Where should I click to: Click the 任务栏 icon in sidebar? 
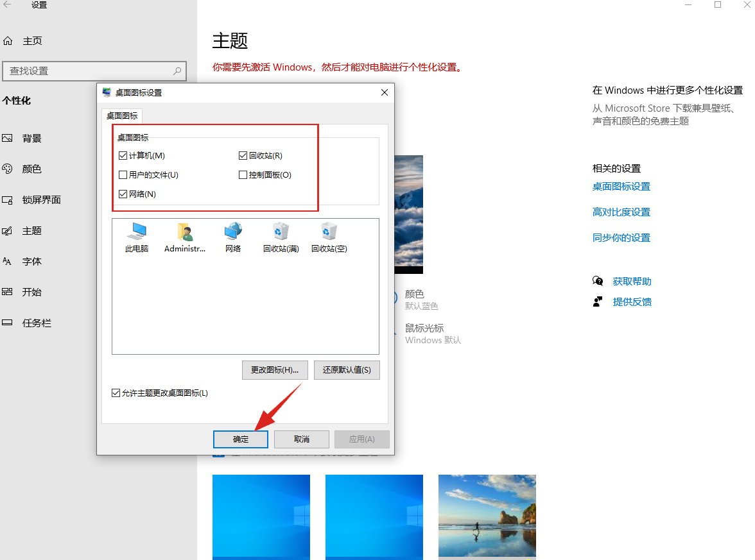coord(7,323)
